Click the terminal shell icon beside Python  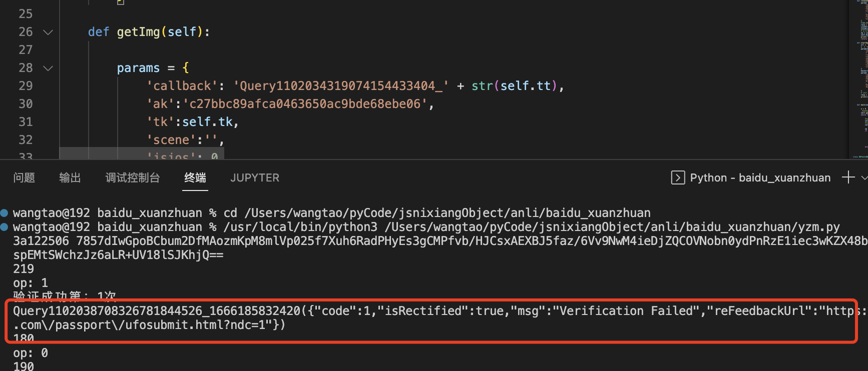click(678, 177)
